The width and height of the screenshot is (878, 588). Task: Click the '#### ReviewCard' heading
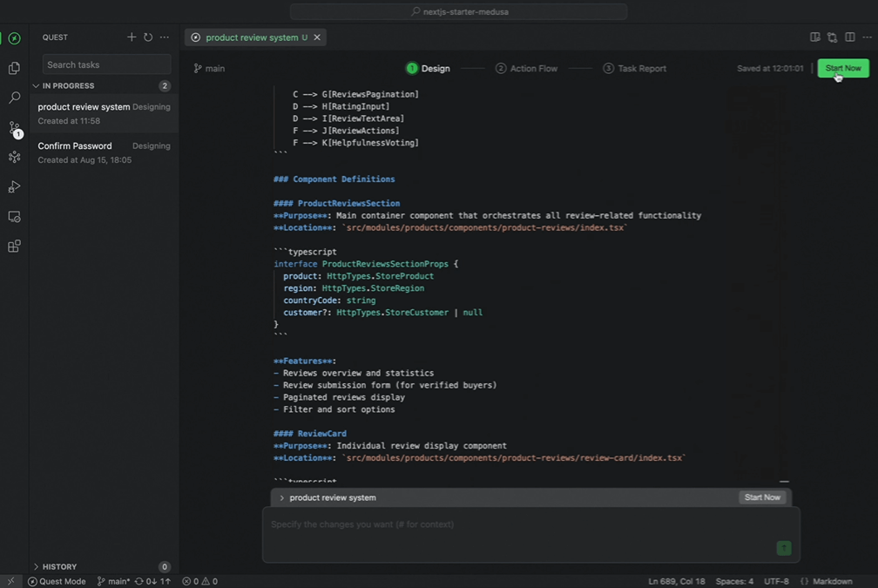310,434
